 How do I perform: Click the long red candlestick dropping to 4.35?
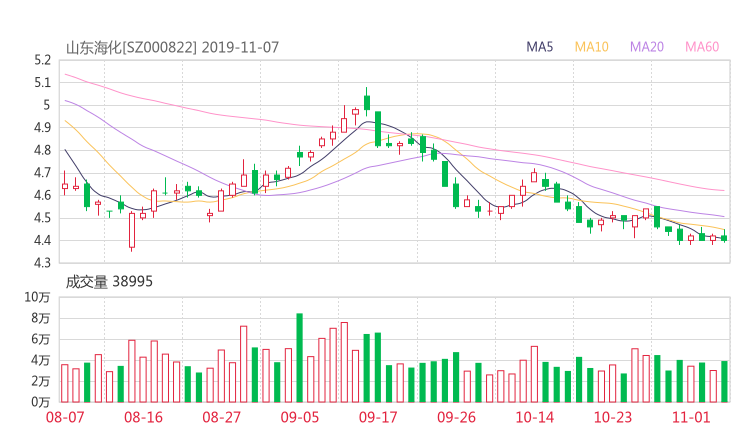pyautogui.click(x=132, y=230)
